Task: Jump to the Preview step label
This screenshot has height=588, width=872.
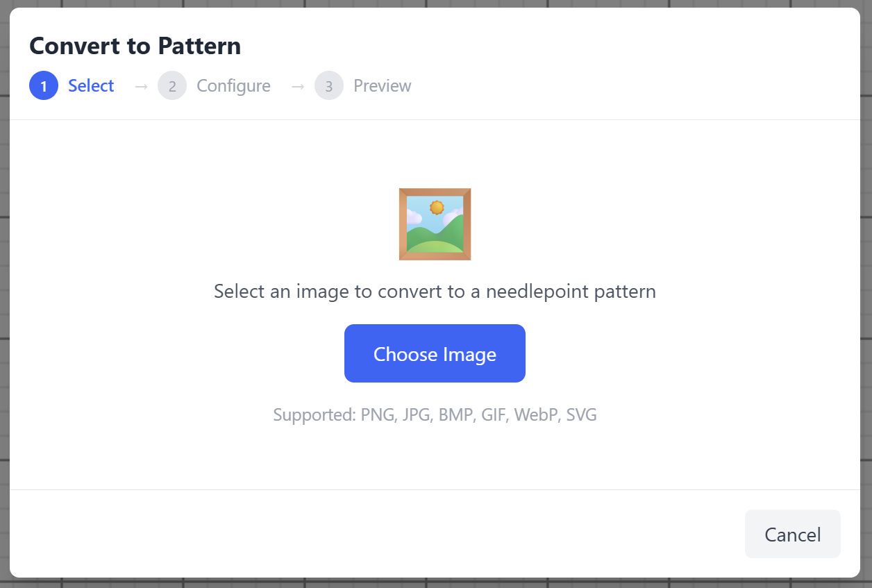Action: 383,86
